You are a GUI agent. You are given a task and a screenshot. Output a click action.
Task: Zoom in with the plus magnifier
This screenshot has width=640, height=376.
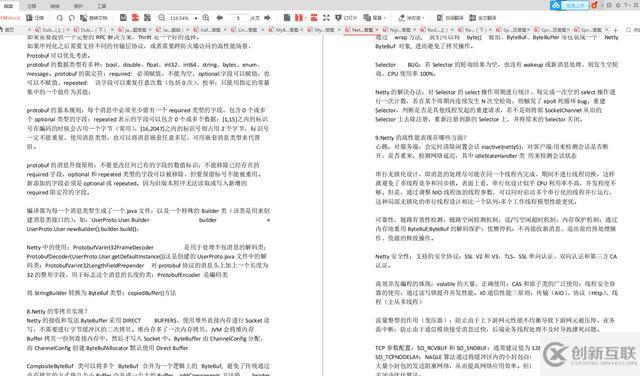tap(206, 18)
